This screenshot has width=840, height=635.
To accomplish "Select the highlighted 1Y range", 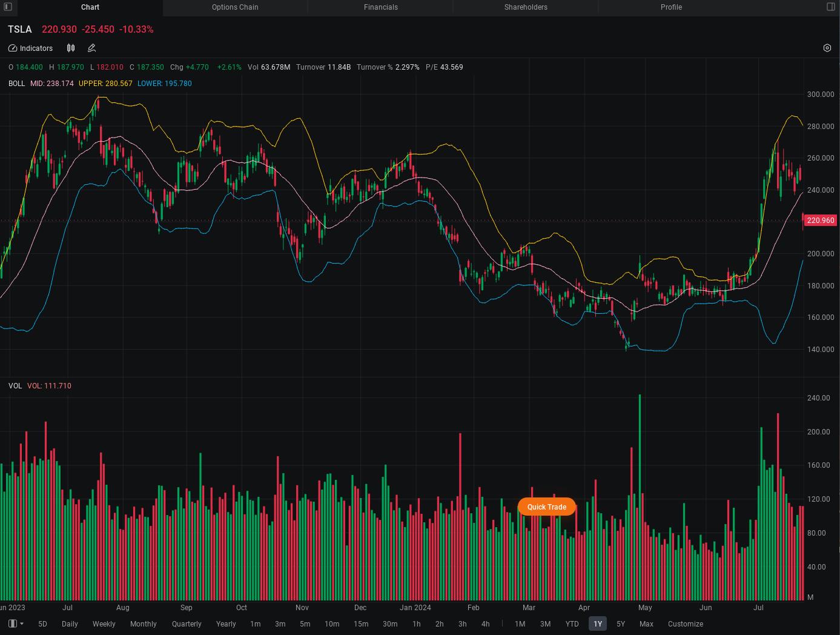I will tap(598, 623).
